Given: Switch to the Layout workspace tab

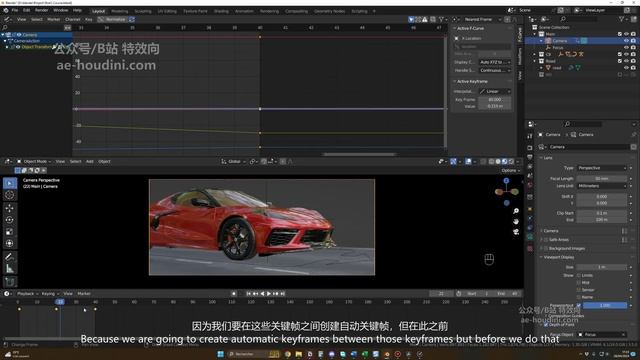Looking at the screenshot, I should 98,11.
